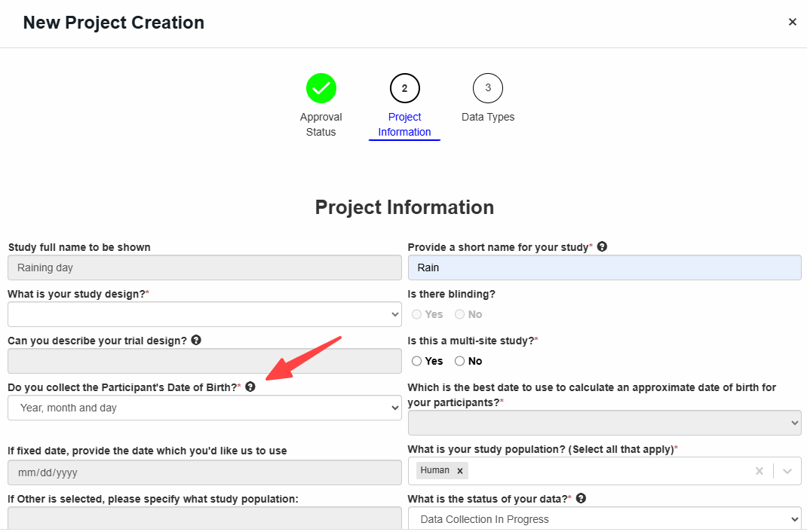Click the help icon beside short name field
The width and height of the screenshot is (807, 532).
602,246
